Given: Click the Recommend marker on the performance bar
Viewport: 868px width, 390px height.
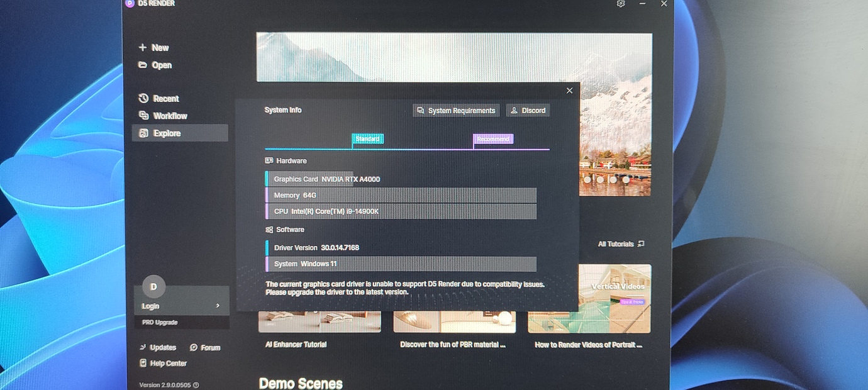Looking at the screenshot, I should (x=493, y=139).
